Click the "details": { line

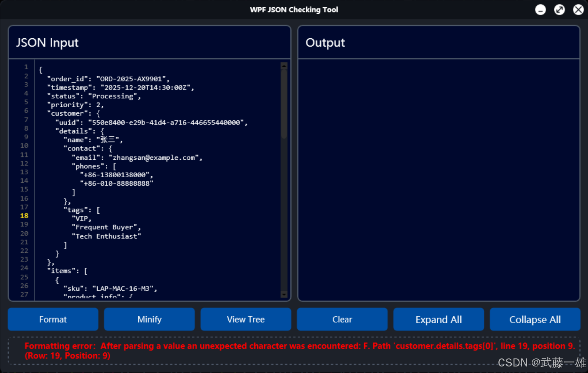coord(79,131)
